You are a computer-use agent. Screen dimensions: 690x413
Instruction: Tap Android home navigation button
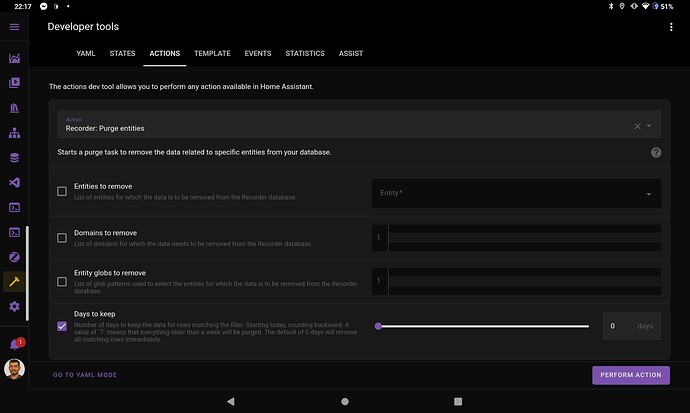(x=345, y=401)
